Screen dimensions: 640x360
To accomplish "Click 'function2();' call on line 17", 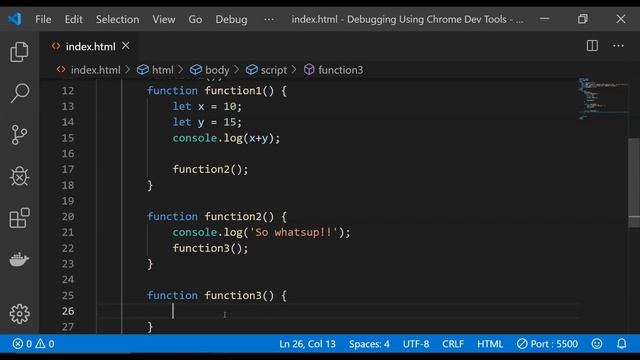I will 210,169.
